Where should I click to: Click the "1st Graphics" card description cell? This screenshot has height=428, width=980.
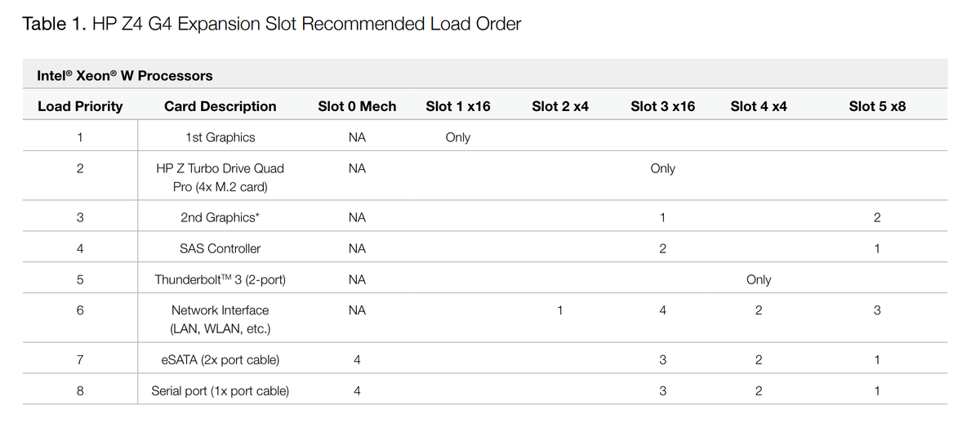point(220,137)
